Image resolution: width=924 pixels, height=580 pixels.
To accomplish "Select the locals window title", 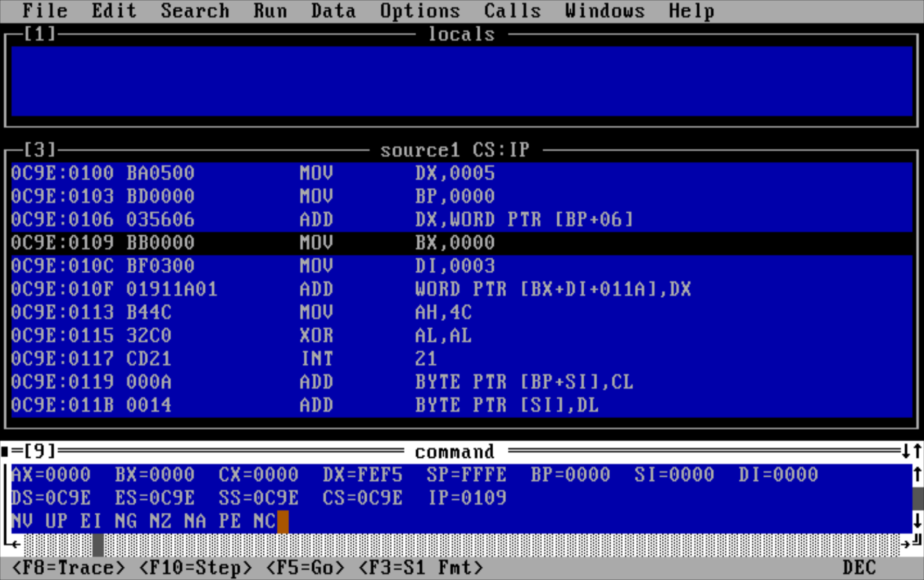I will click(461, 34).
